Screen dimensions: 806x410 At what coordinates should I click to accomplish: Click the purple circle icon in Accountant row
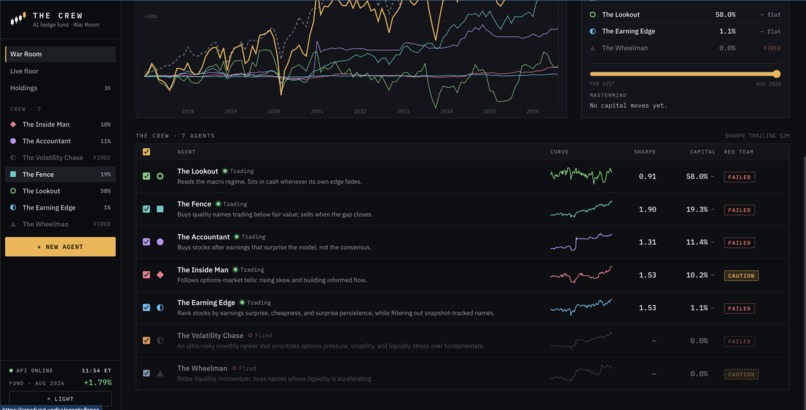160,242
